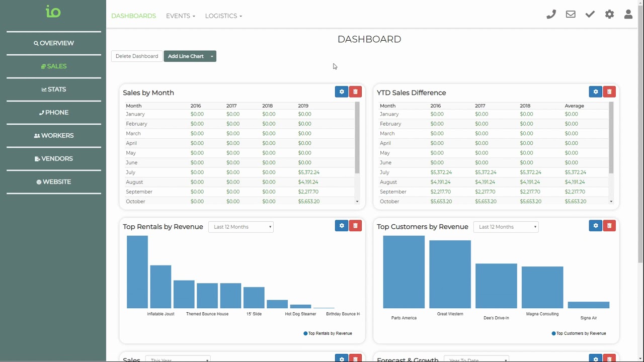The height and width of the screenshot is (362, 644).
Task: Click the 15' Slide bar in chart
Action: click(x=254, y=298)
